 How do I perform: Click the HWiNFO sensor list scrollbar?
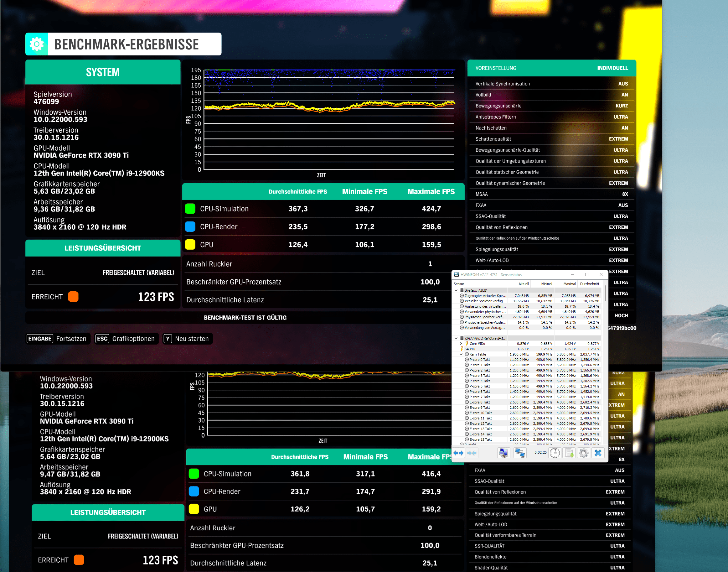pyautogui.click(x=605, y=294)
